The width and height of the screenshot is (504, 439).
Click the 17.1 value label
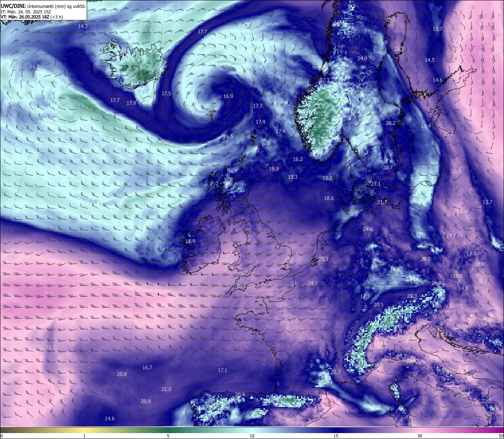[222, 370]
